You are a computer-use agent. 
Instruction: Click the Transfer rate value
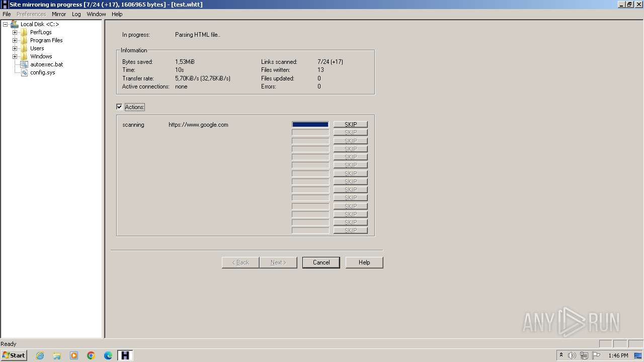(203, 78)
